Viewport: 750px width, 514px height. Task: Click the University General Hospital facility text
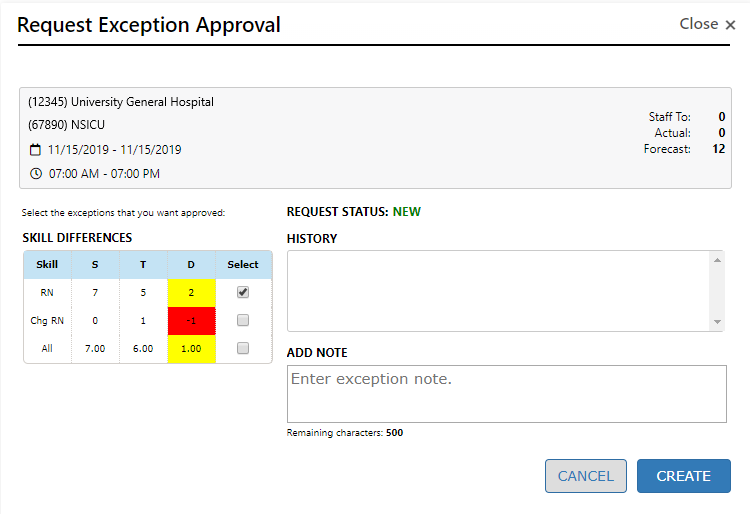(121, 102)
